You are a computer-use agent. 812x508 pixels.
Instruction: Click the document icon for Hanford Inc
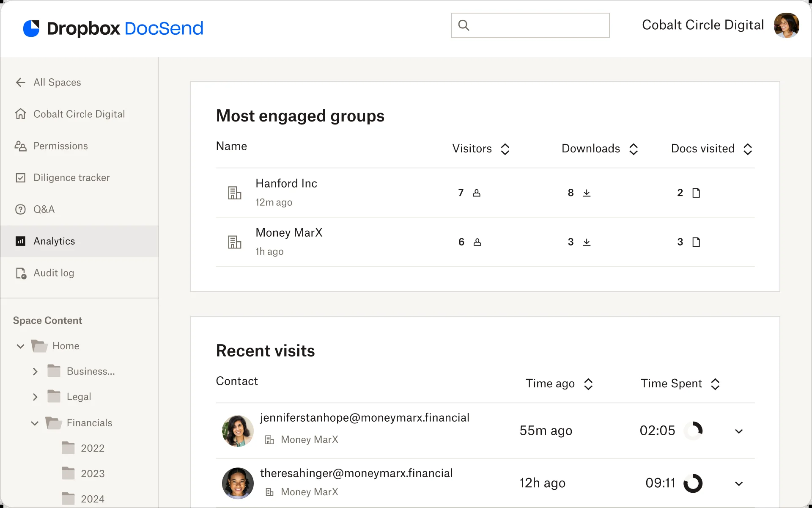(696, 193)
